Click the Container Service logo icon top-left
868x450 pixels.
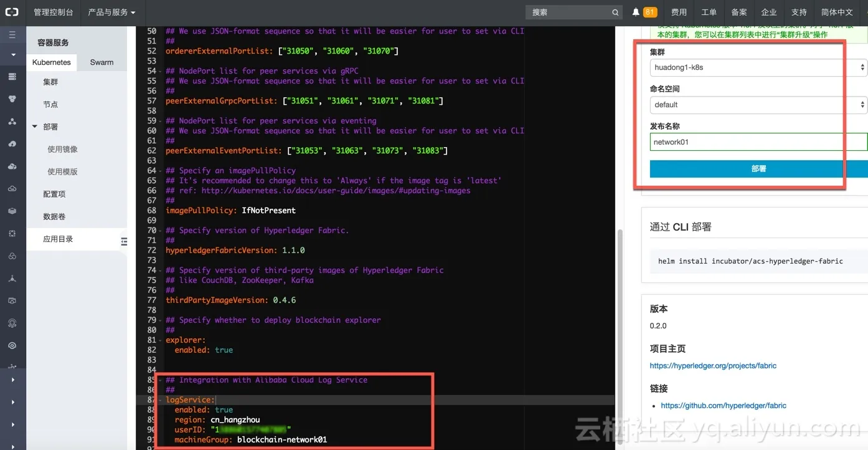pyautogui.click(x=12, y=12)
